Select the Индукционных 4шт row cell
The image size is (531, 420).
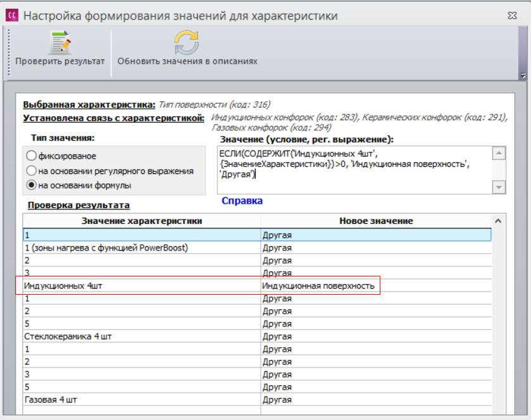tap(142, 286)
